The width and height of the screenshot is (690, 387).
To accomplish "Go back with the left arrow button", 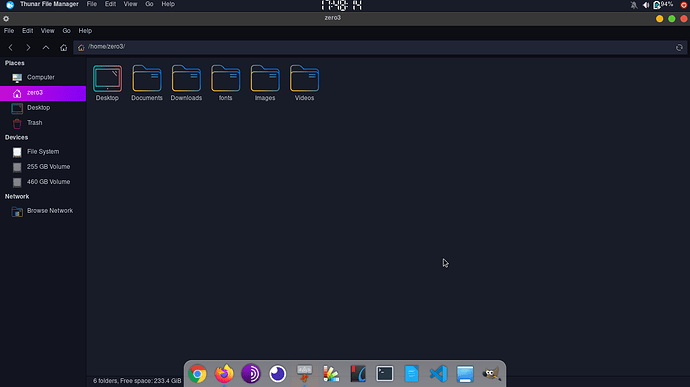I will pos(11,47).
